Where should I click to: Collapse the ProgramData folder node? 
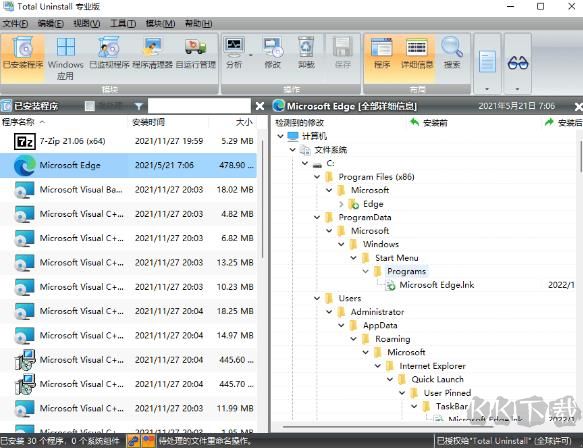click(317, 217)
